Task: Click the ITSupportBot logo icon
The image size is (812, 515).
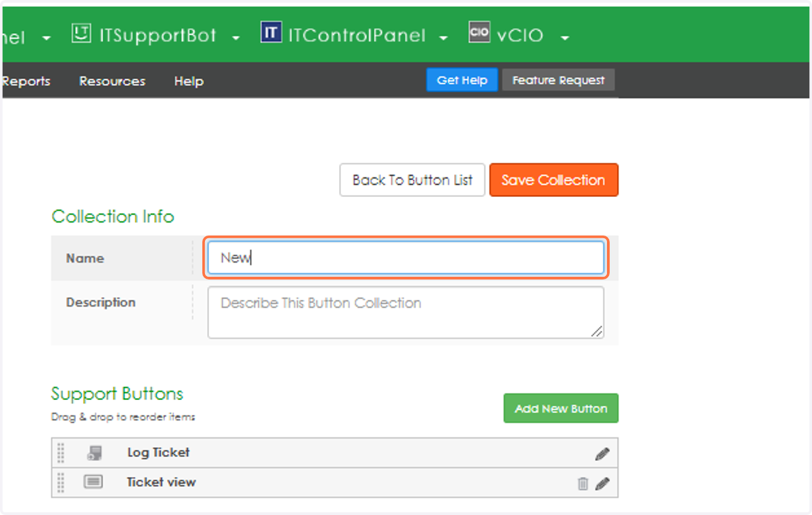Action: pos(81,34)
